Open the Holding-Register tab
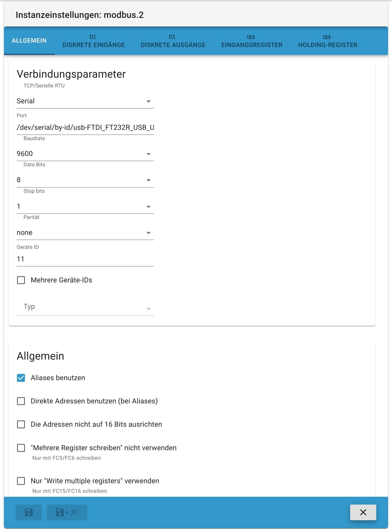 pyautogui.click(x=328, y=45)
